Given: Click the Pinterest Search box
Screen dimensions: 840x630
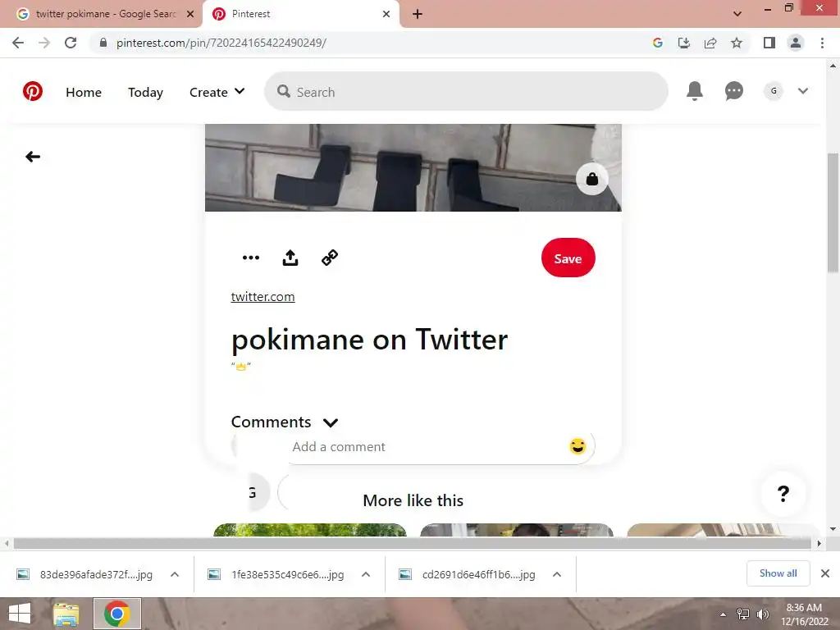Looking at the screenshot, I should coord(466,92).
